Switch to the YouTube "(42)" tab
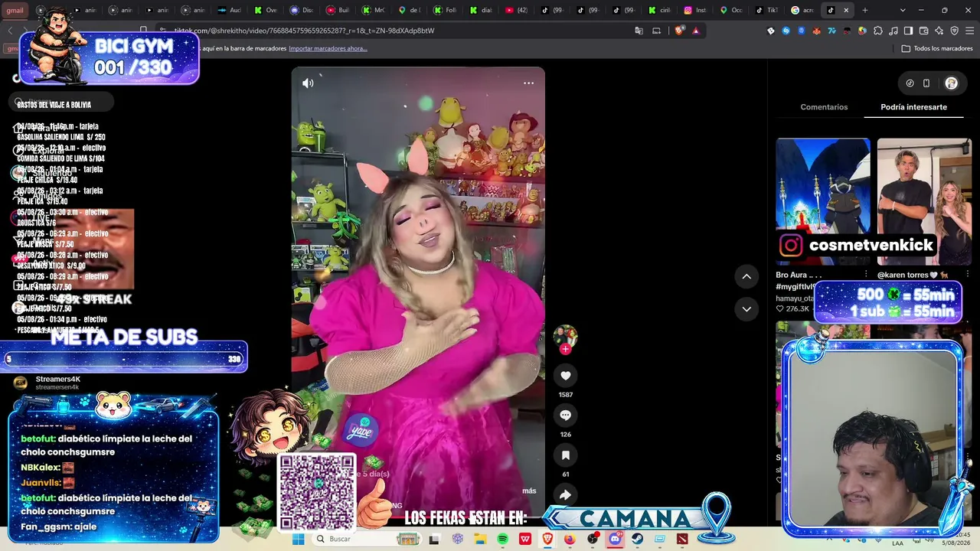Screen dimensions: 980x551 click(517, 10)
